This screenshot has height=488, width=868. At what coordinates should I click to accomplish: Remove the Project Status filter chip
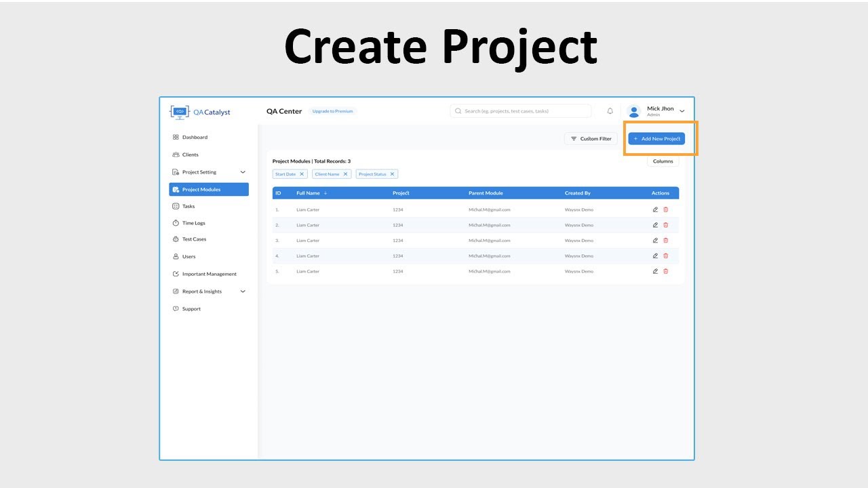point(392,174)
